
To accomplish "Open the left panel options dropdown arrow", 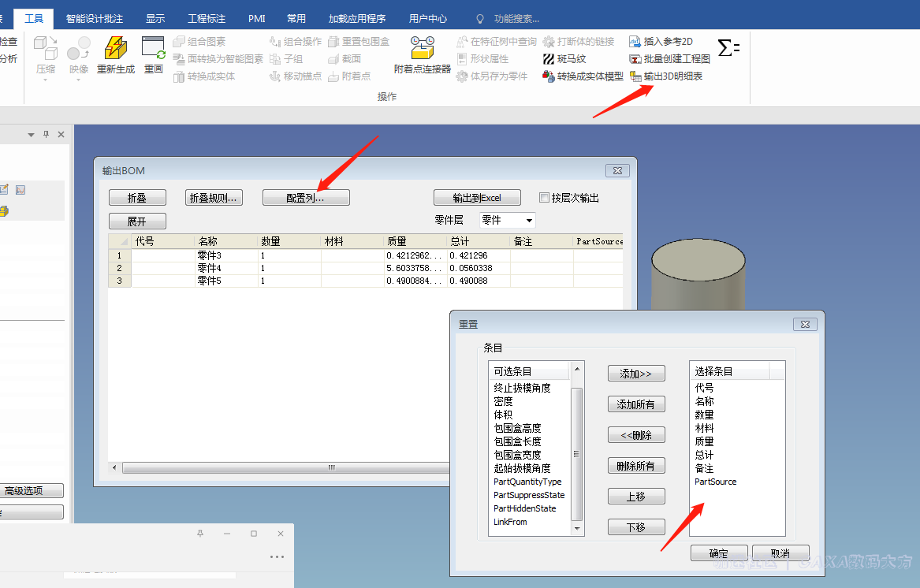I will point(32,136).
